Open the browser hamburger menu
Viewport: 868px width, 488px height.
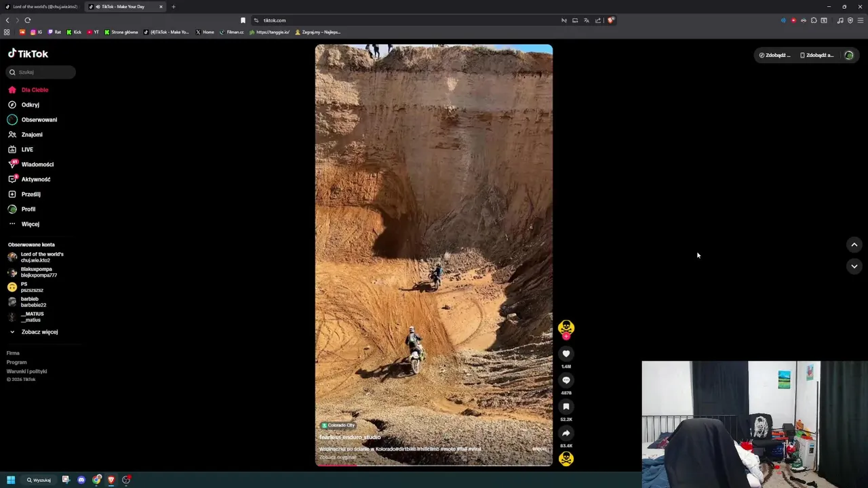861,20
